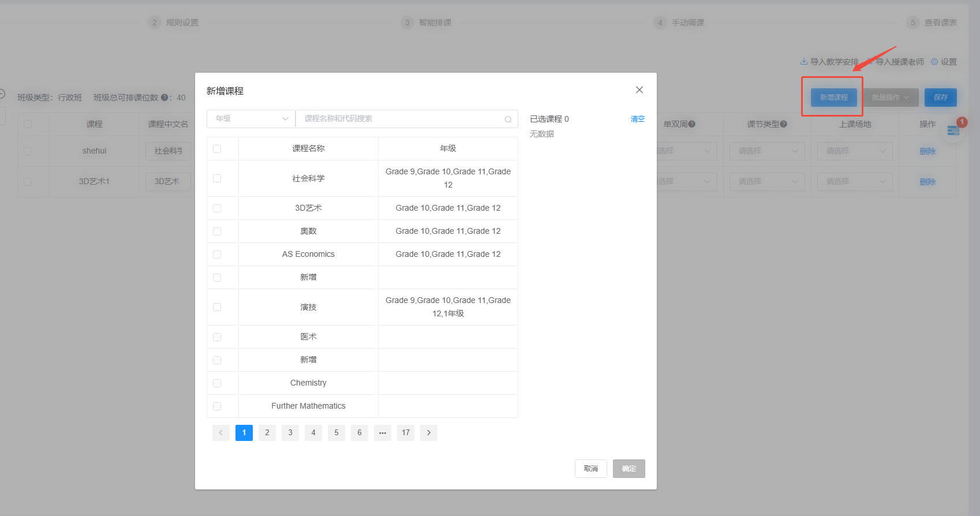Check the 社会科学 course checkbox
The image size is (980, 516).
[x=217, y=178]
